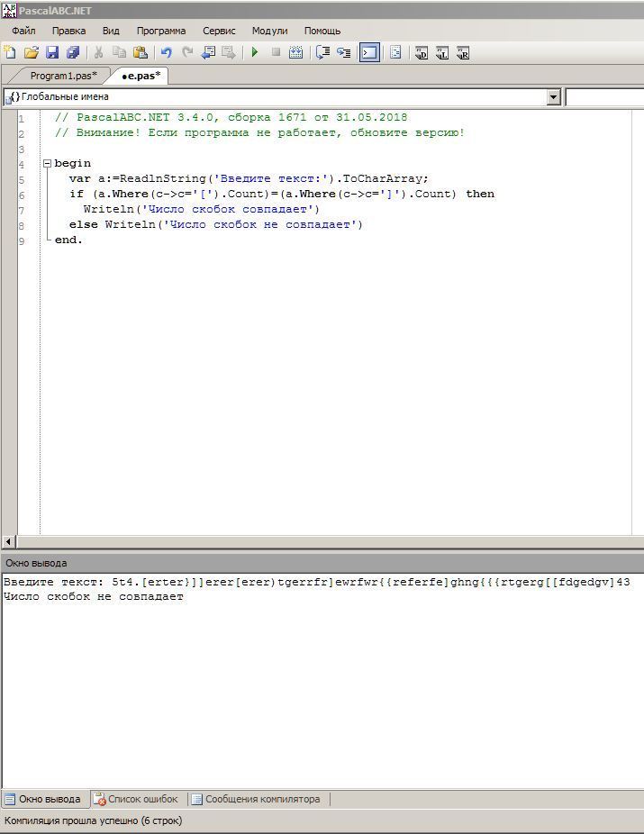The width and height of the screenshot is (644, 834).
Task: Click the toolbar icon labelled D
Action: point(422,52)
